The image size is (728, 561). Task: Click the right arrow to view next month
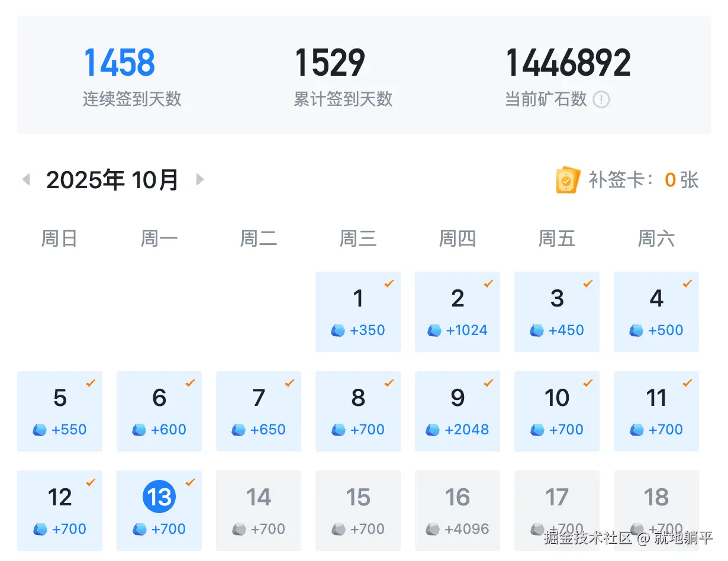[200, 179]
